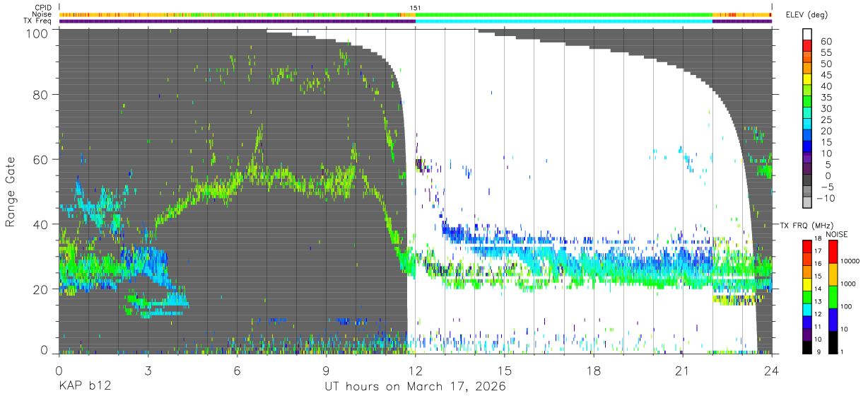868x401 pixels.
Task: Click x-axis tick label 24
Action: pyautogui.click(x=772, y=371)
